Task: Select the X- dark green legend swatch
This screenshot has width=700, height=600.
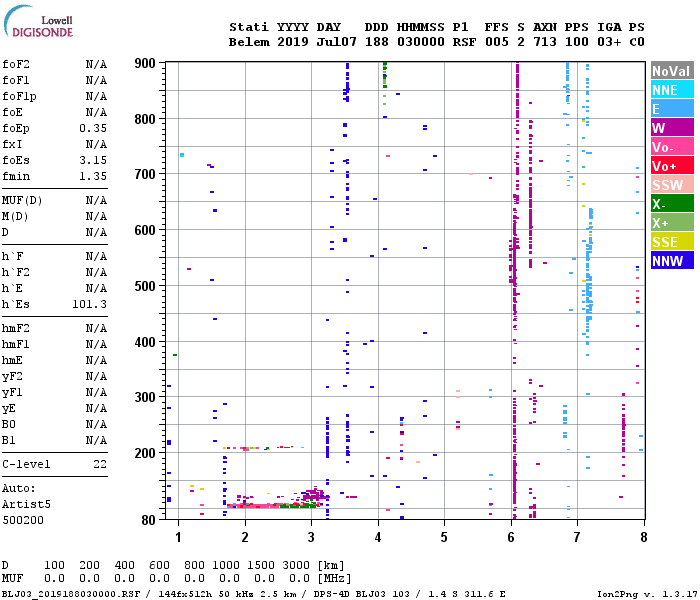Action: point(672,204)
